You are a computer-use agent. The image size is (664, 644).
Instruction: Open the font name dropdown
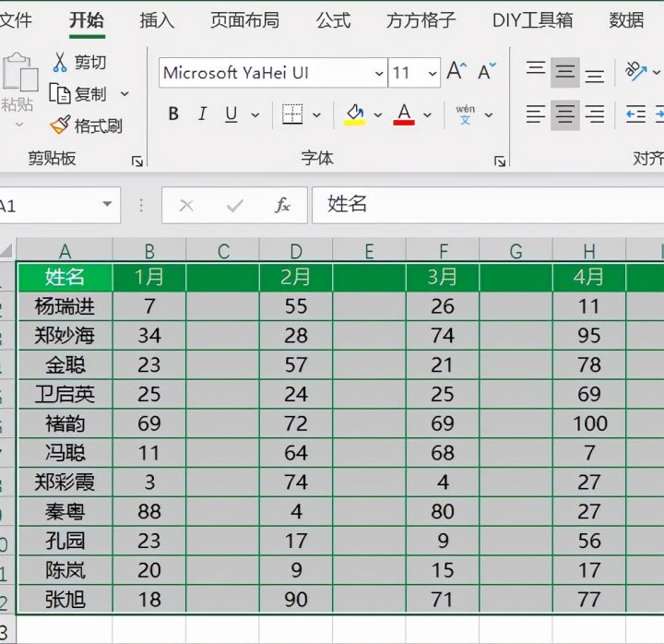(x=379, y=73)
